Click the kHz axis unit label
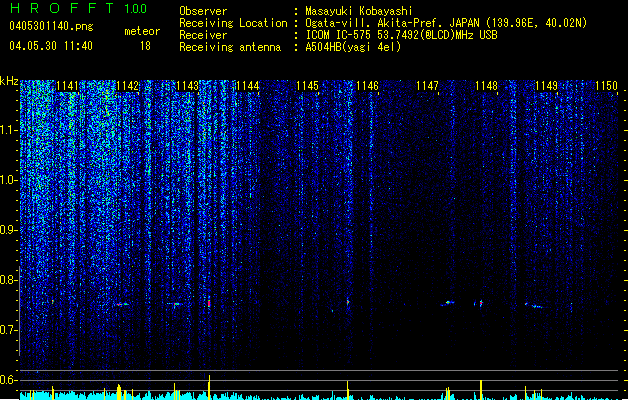The image size is (629, 400). point(9,81)
